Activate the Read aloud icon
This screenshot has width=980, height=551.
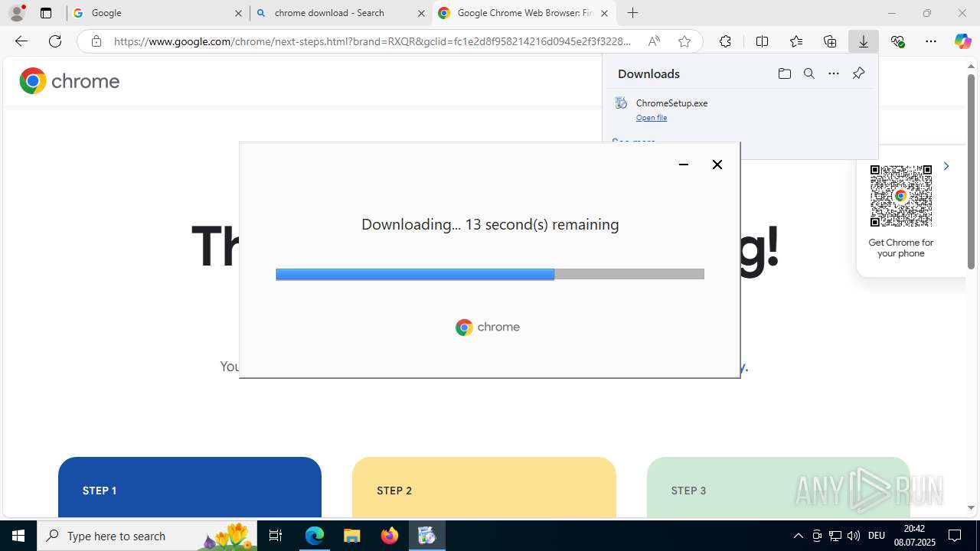tap(654, 41)
